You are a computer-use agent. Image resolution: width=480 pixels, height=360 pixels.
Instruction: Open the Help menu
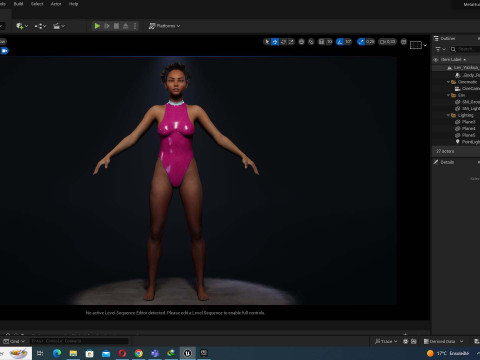(73, 4)
